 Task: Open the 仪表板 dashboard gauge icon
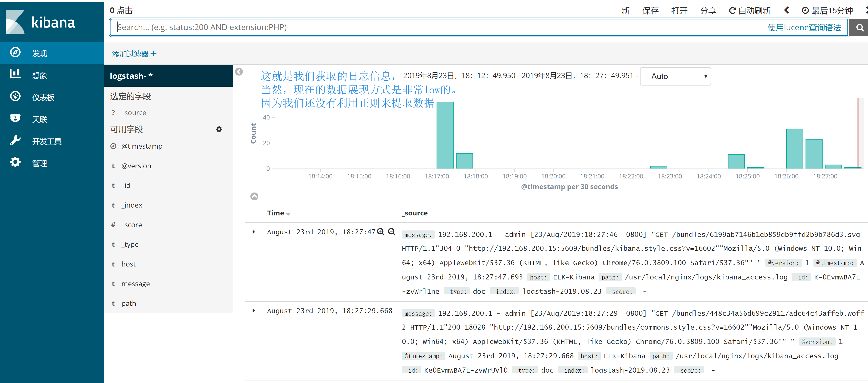(x=15, y=96)
